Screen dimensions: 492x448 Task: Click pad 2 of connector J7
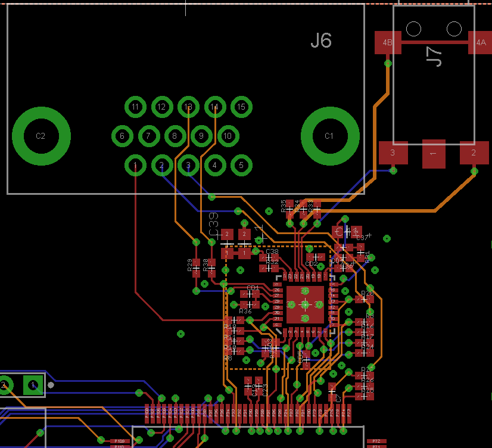coord(474,153)
